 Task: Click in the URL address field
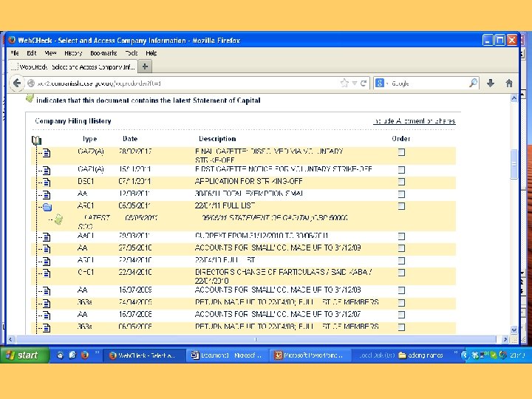[187, 83]
